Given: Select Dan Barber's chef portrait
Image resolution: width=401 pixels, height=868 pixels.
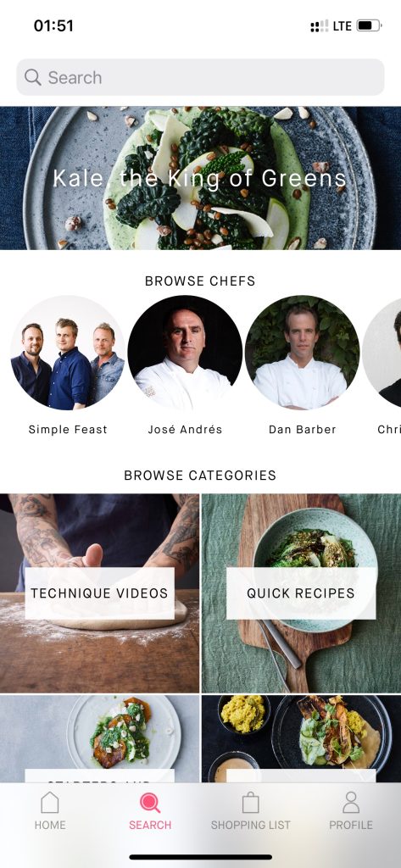Looking at the screenshot, I should (303, 353).
